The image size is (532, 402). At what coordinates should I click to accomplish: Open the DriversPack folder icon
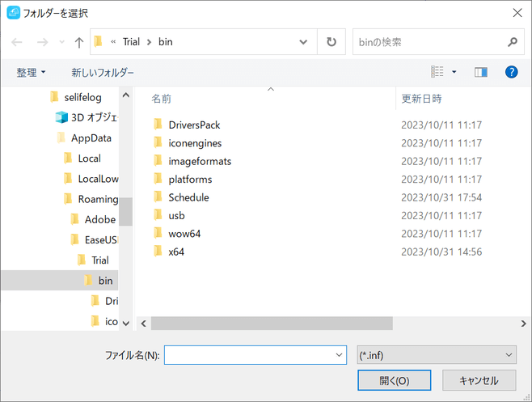(158, 125)
